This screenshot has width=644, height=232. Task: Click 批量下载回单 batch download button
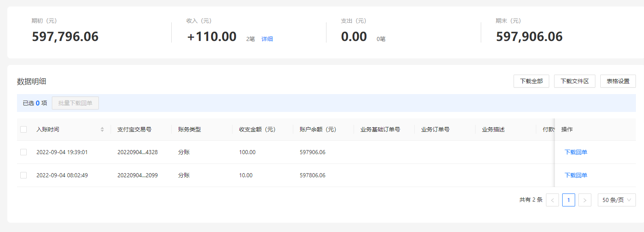pyautogui.click(x=75, y=103)
